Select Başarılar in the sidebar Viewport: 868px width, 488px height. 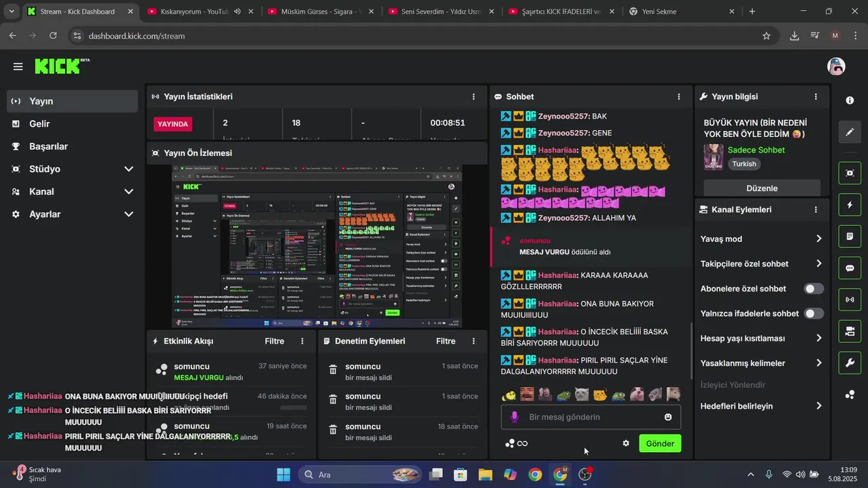(x=72, y=146)
